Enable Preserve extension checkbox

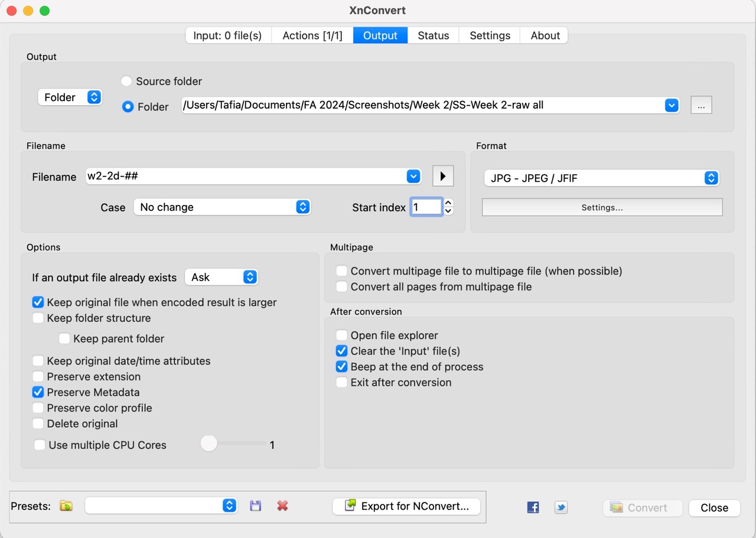point(38,376)
